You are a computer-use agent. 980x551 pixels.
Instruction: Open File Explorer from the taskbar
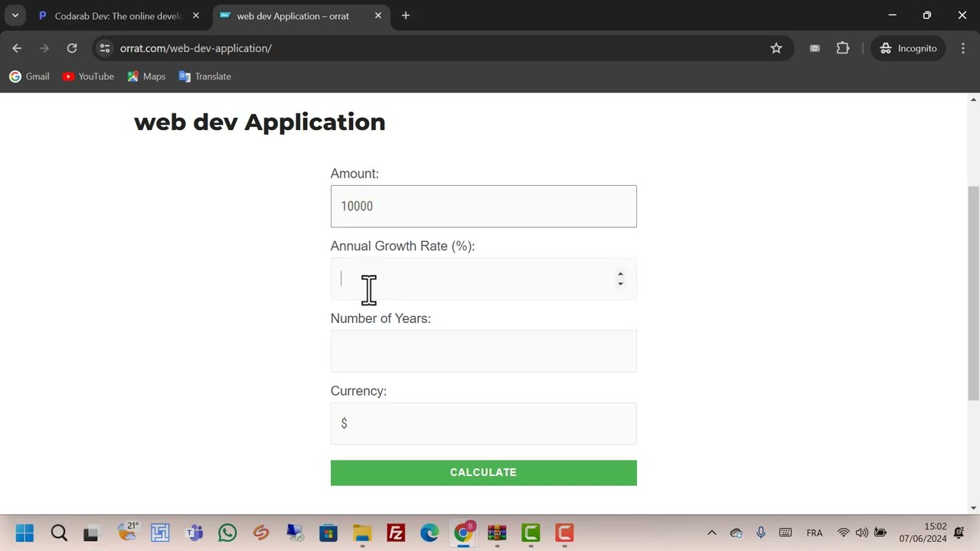click(362, 533)
